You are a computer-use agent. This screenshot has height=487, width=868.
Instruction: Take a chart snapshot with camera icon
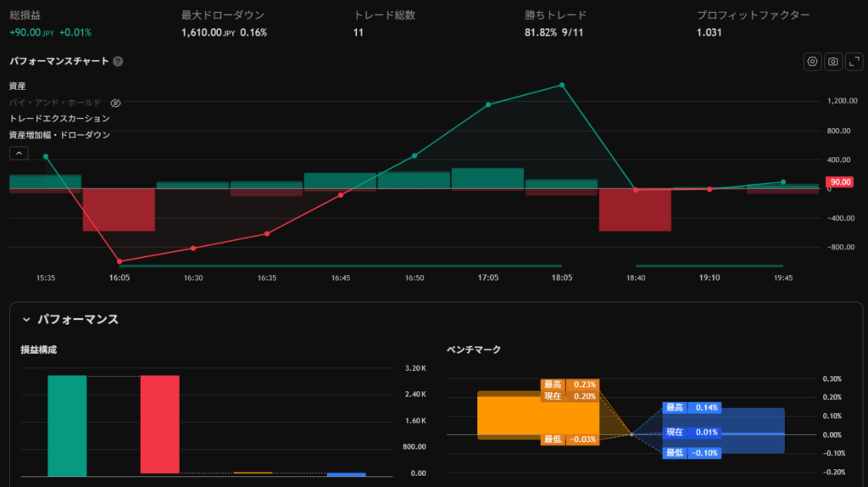832,62
